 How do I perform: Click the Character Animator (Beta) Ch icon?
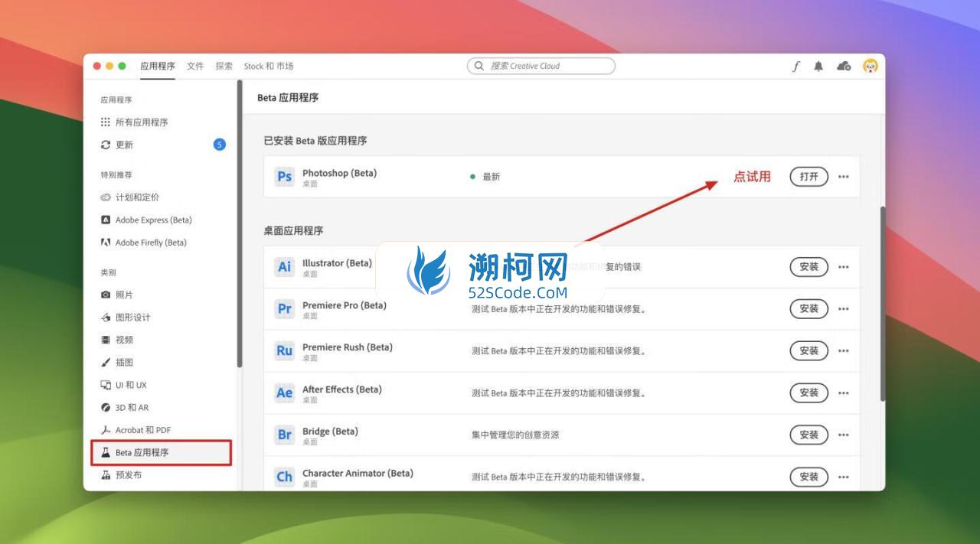pyautogui.click(x=285, y=477)
